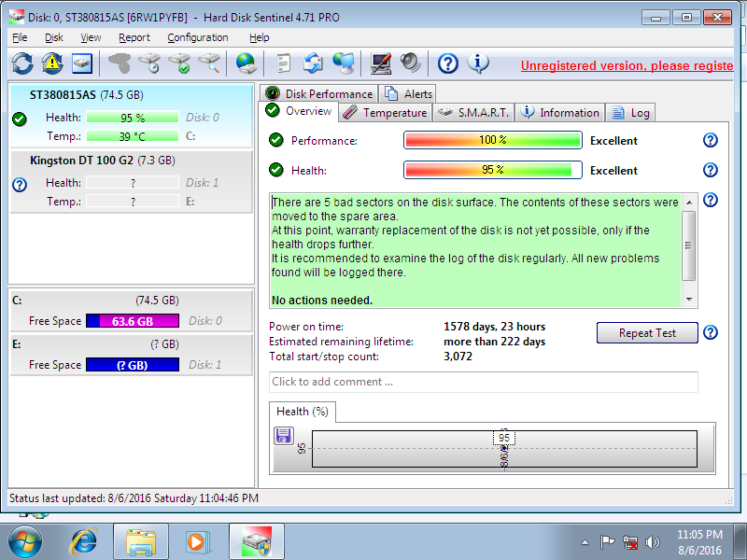Click the E: partition label
Screen dimensions: 747x560
pos(17,344)
